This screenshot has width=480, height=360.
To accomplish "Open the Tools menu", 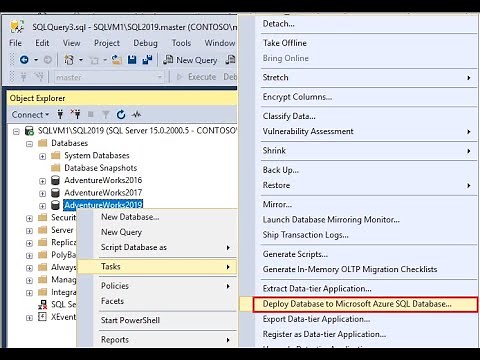I will pos(181,43).
